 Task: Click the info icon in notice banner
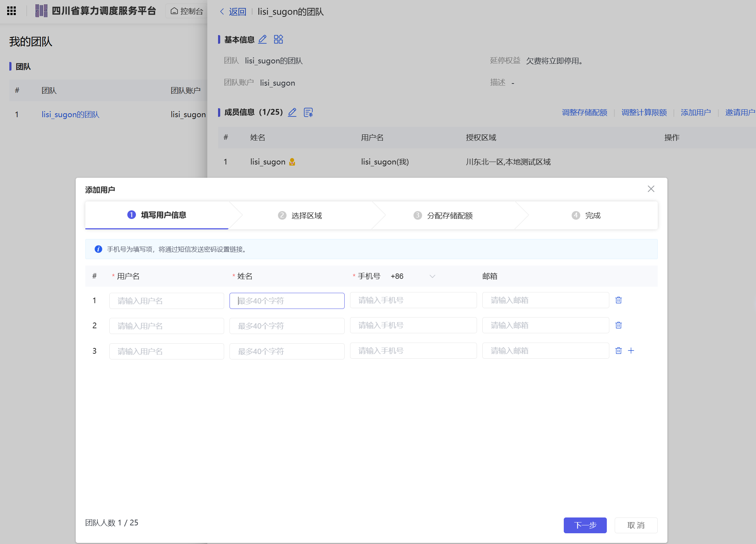tap(98, 249)
